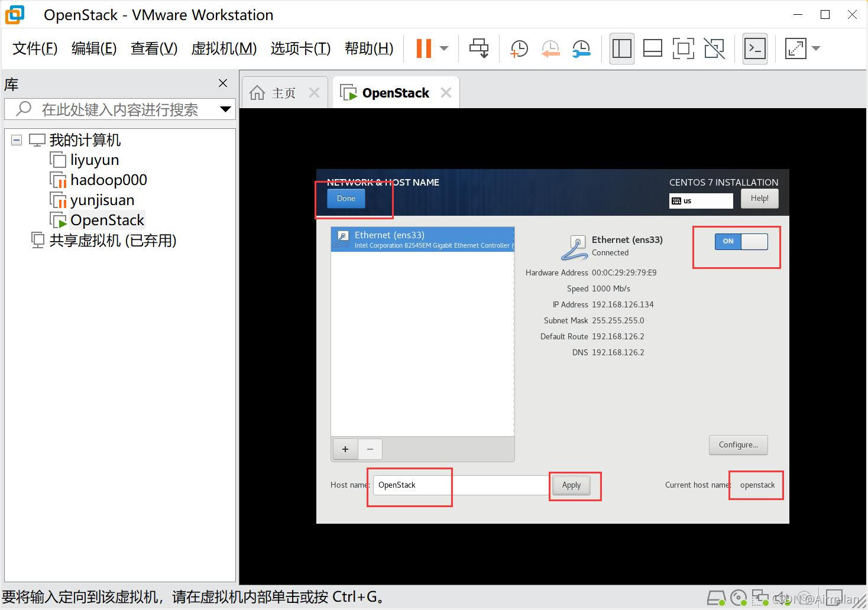Click the unity mode icon
This screenshot has width=868, height=610.
click(x=714, y=48)
